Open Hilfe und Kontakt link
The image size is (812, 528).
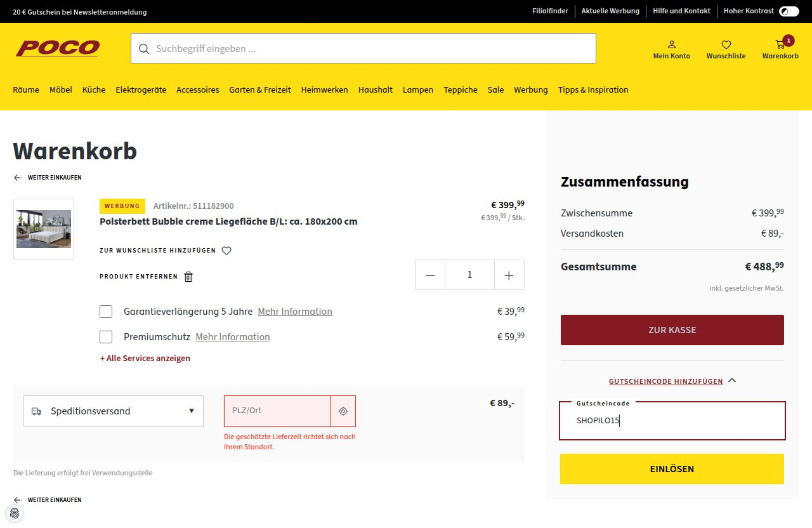click(681, 11)
